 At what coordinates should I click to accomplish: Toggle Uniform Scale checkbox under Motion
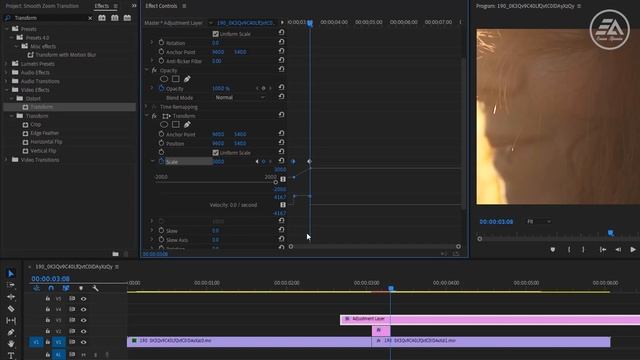[x=216, y=34]
